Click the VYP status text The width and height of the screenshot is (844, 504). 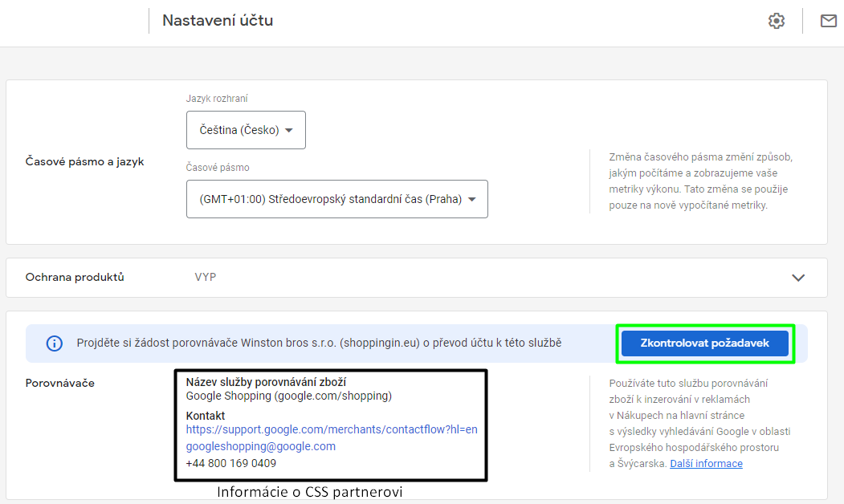tap(205, 278)
